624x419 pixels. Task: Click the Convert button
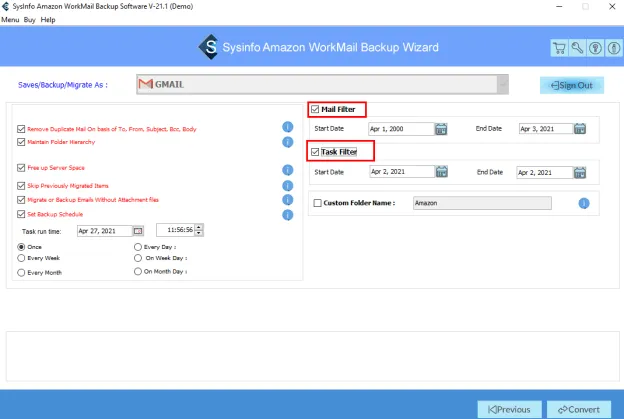(578, 409)
